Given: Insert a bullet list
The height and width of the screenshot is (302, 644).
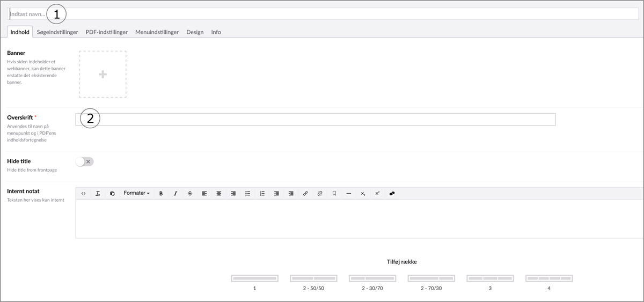Looking at the screenshot, I should [x=247, y=194].
